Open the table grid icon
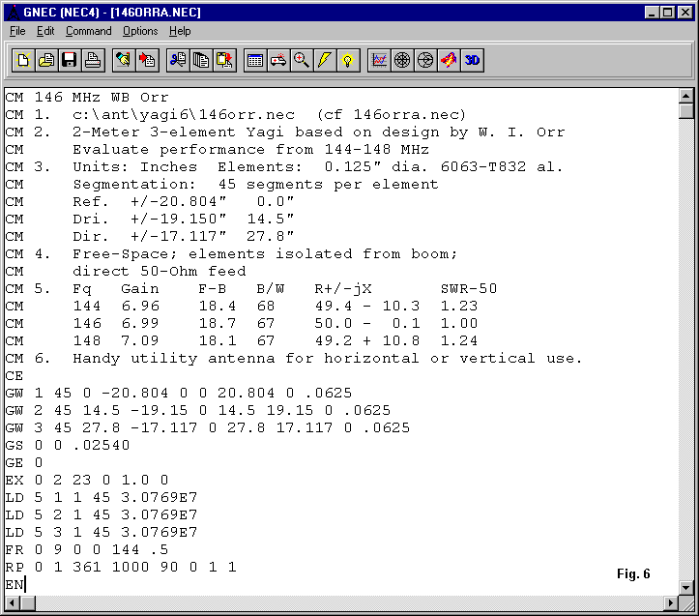The height and width of the screenshot is (616, 699). pos(255,61)
